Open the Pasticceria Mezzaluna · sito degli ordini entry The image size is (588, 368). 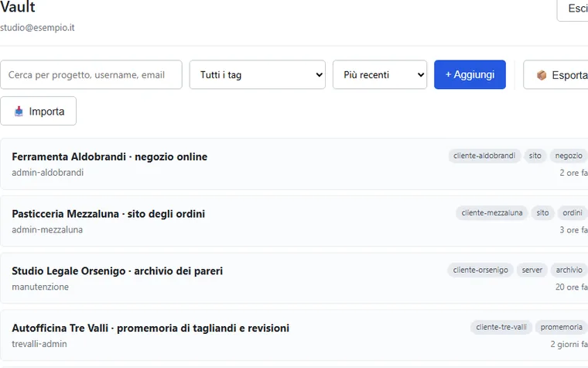[294, 221]
